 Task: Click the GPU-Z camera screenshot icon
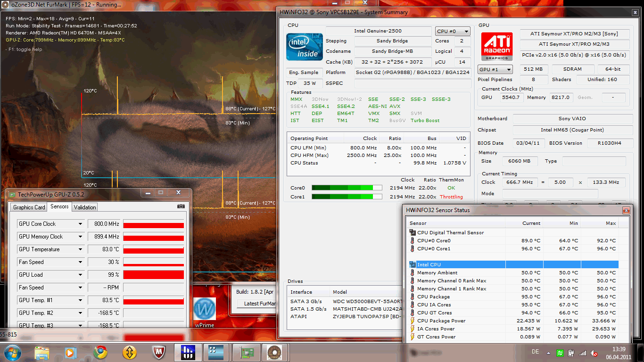click(181, 206)
